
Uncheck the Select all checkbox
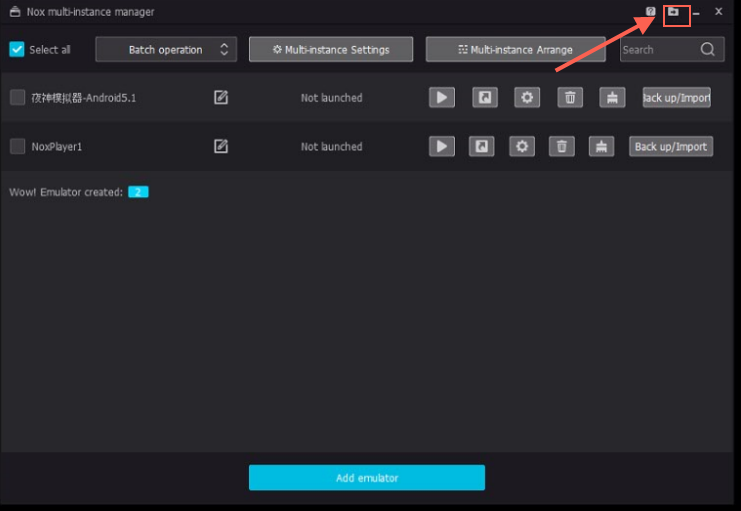(x=17, y=49)
